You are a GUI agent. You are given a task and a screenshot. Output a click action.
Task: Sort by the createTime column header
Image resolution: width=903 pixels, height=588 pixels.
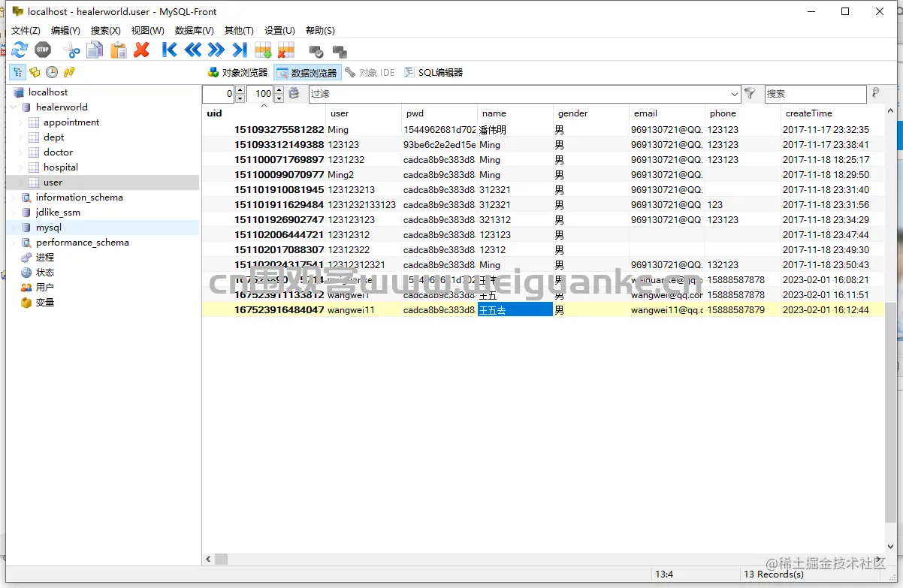[832, 113]
